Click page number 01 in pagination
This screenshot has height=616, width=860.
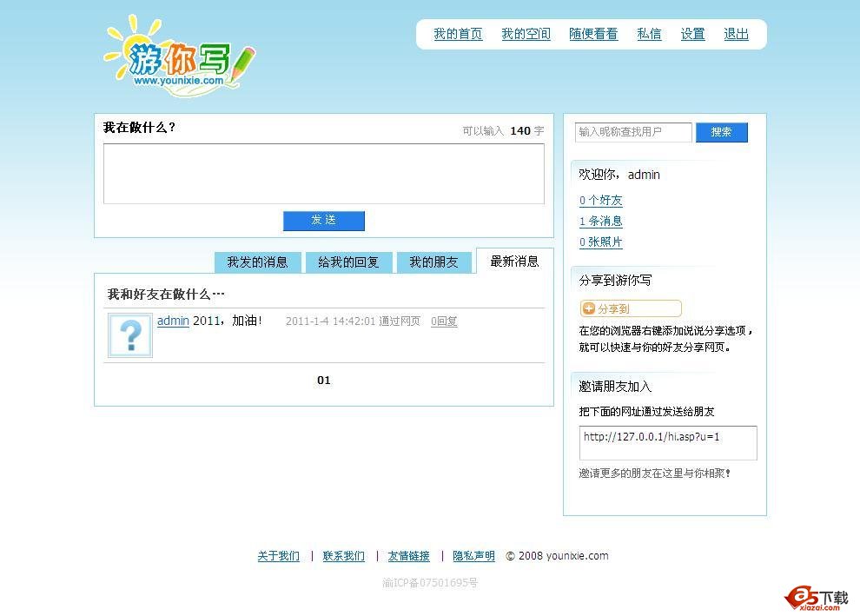pos(323,381)
